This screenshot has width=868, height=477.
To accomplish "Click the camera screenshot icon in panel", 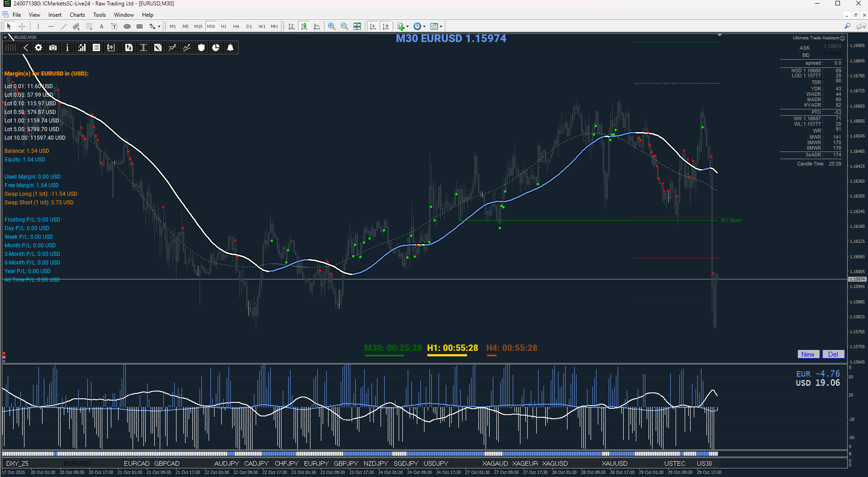I will tap(53, 47).
